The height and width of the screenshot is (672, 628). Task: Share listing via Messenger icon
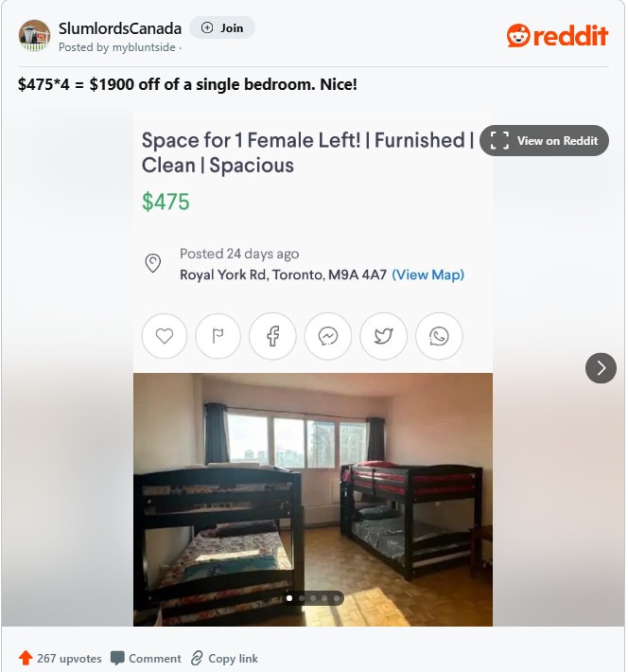coord(328,336)
